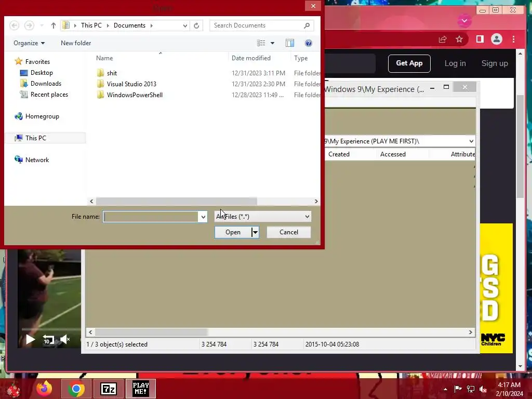Toggle Chrome side panel icon
The image size is (532, 399).
click(480, 39)
